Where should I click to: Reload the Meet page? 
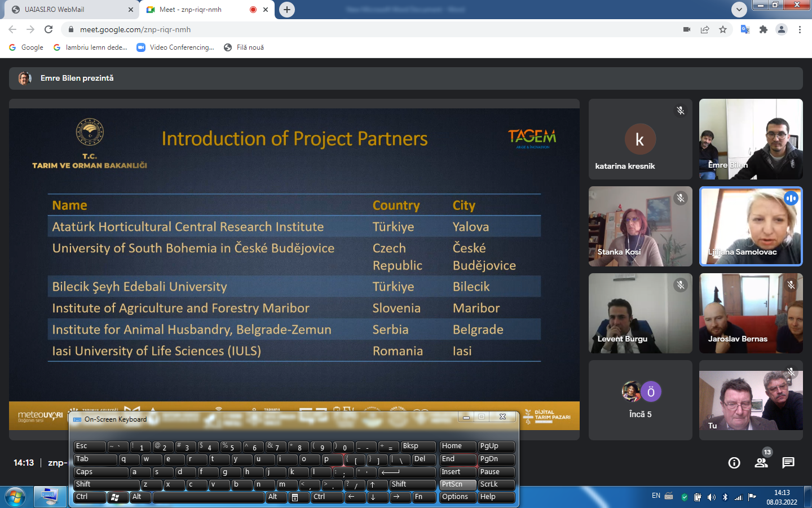click(x=48, y=29)
